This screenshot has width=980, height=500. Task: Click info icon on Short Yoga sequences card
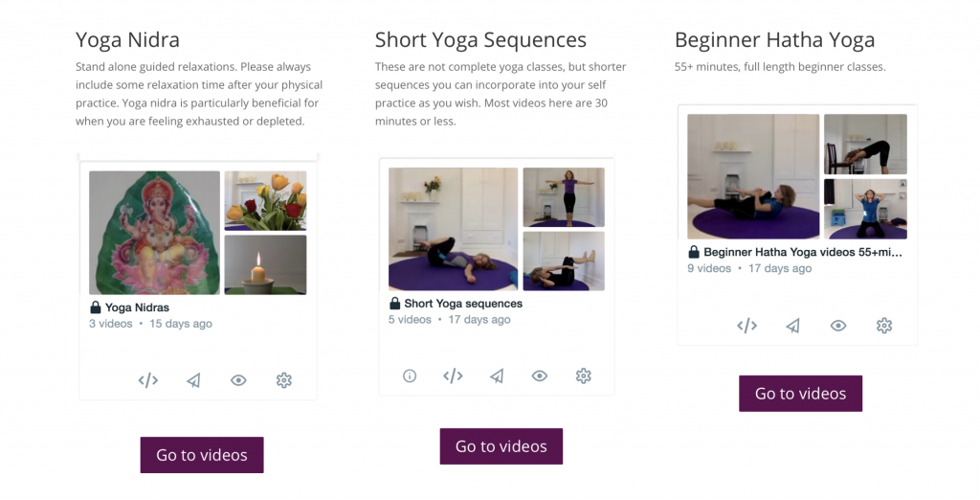click(x=410, y=376)
